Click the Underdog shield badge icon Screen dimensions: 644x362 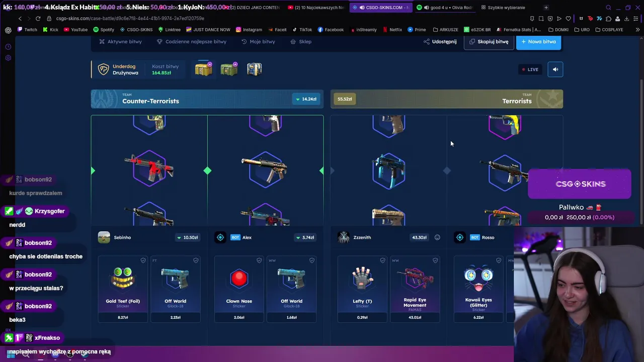(103, 69)
